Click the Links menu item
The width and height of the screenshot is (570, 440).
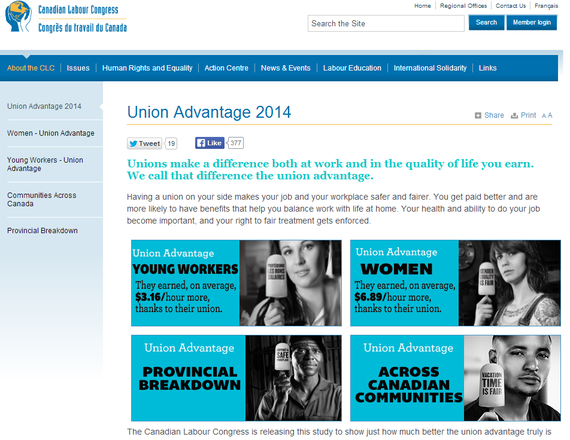tap(487, 68)
